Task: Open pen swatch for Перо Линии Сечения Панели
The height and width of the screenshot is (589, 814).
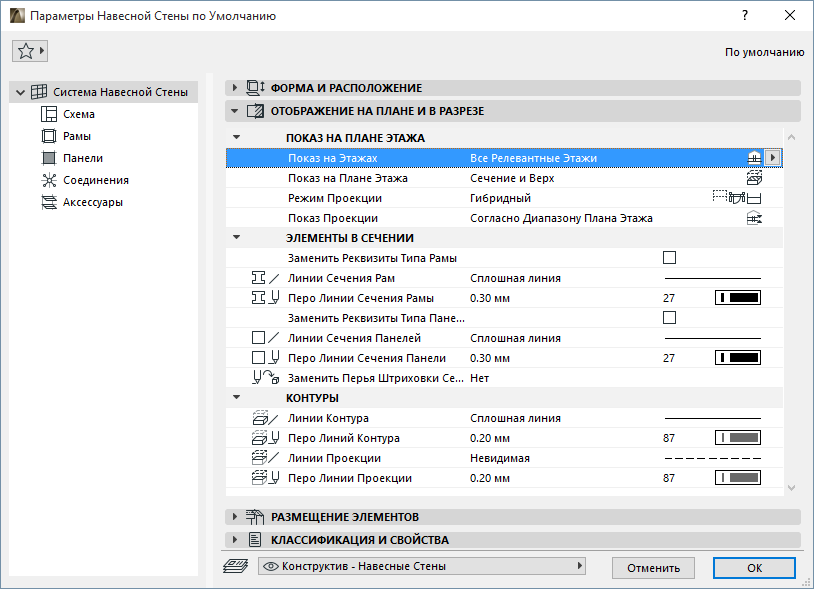Action: pyautogui.click(x=738, y=358)
